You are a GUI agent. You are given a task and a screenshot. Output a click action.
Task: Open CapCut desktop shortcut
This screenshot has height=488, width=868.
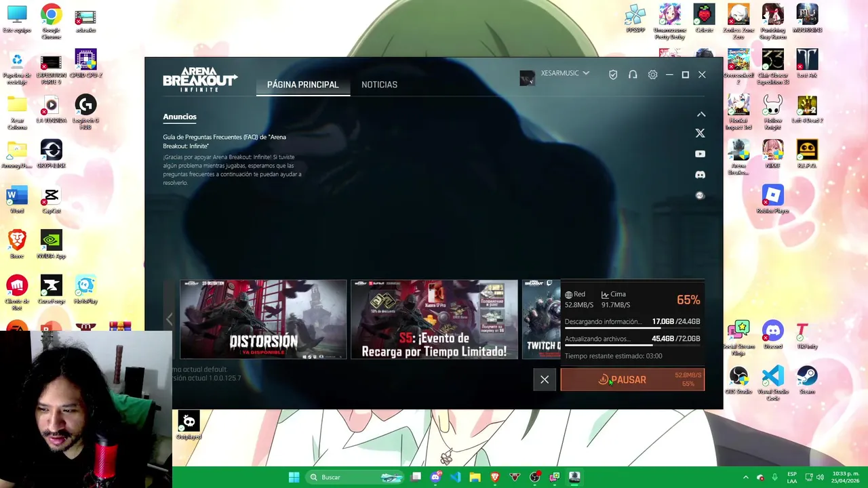tap(51, 201)
